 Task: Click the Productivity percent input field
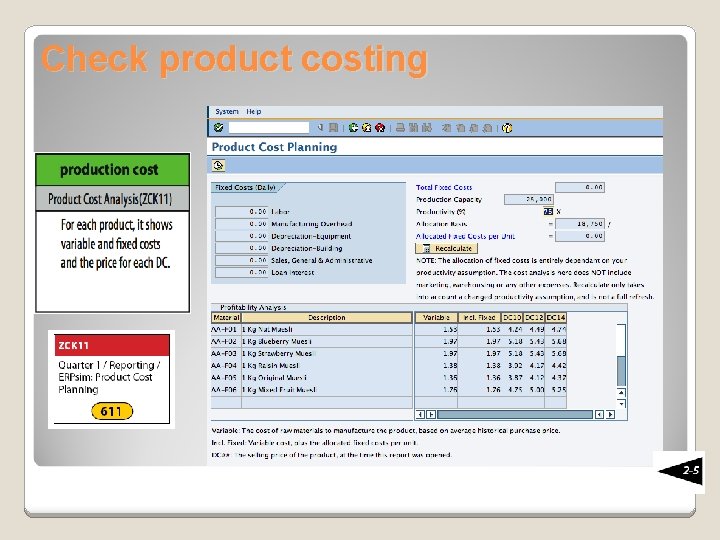(x=548, y=212)
